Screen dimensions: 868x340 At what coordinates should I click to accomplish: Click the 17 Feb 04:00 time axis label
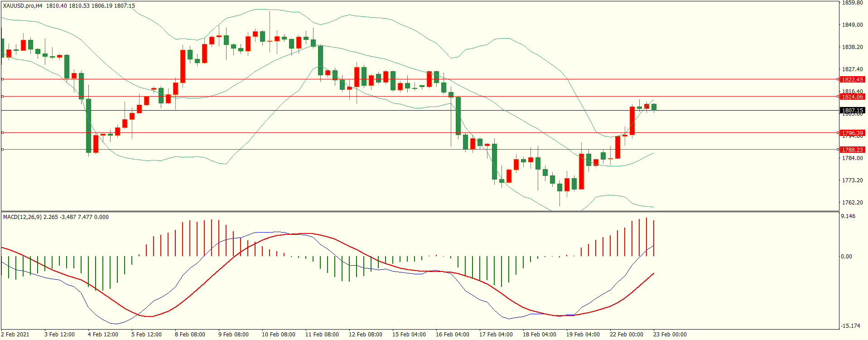(x=496, y=335)
